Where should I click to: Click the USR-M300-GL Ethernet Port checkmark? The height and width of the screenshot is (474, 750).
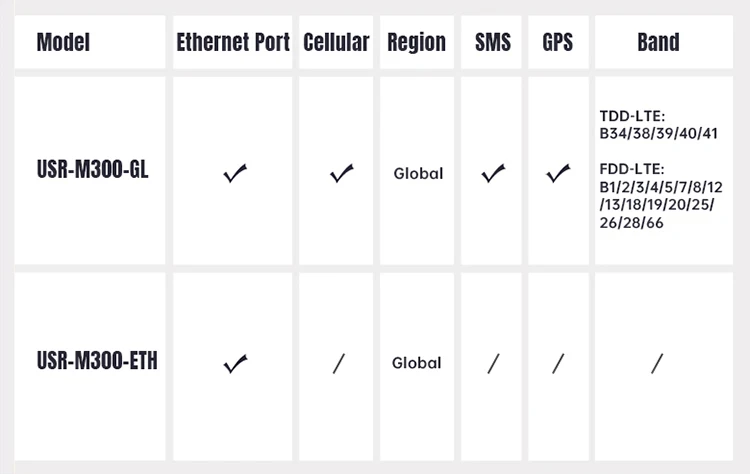[x=235, y=174]
